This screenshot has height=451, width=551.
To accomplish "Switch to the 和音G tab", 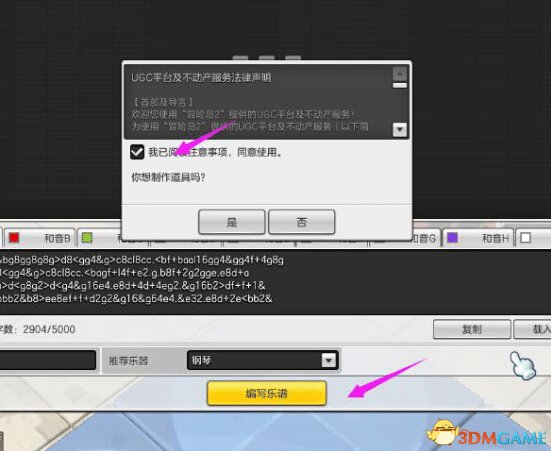I will (426, 238).
